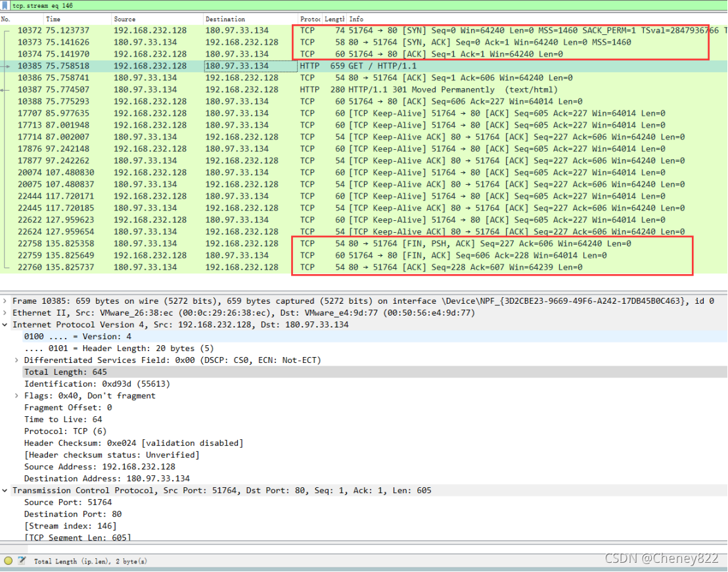Image resolution: width=728 pixels, height=572 pixels.
Task: Select packet 17877 Keep-Alive ACK row
Action: (x=363, y=161)
